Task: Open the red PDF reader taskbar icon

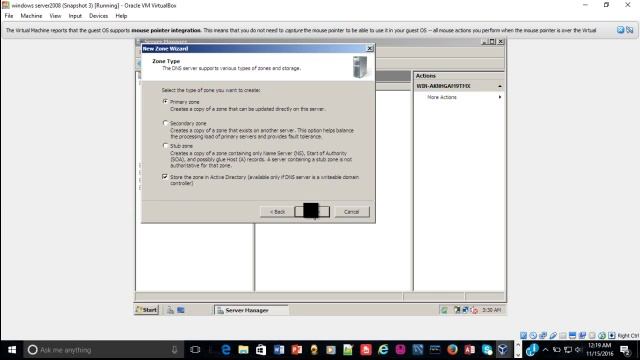Action: [x=366, y=350]
